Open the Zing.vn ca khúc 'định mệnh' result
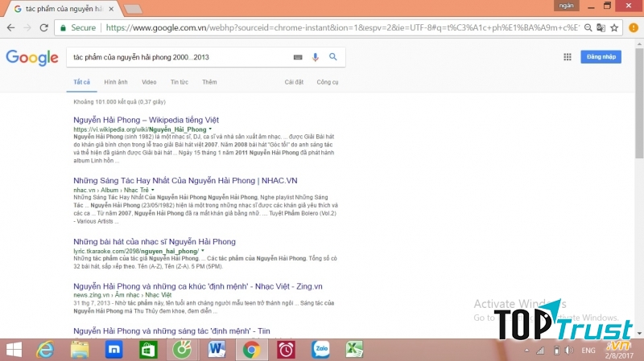The height and width of the screenshot is (361, 644). (x=198, y=286)
